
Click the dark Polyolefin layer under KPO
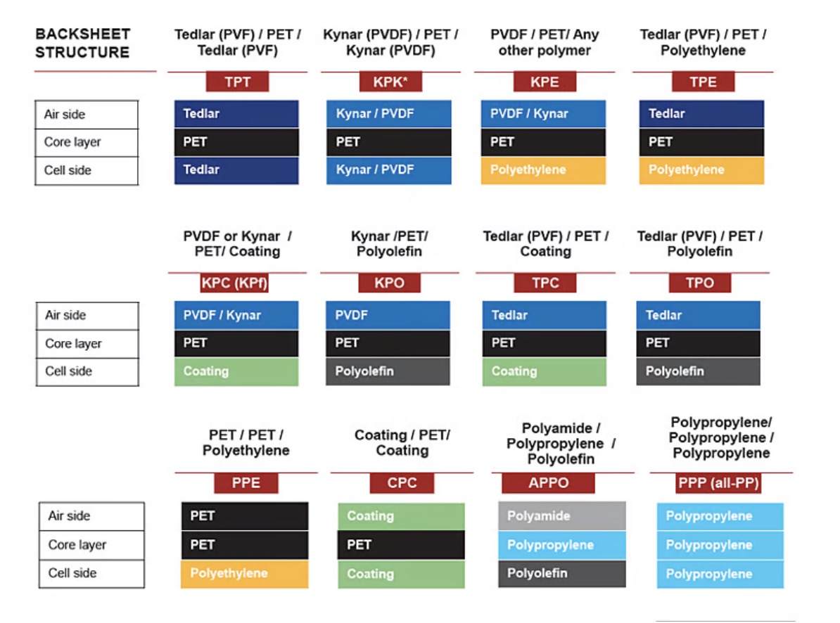coord(388,371)
